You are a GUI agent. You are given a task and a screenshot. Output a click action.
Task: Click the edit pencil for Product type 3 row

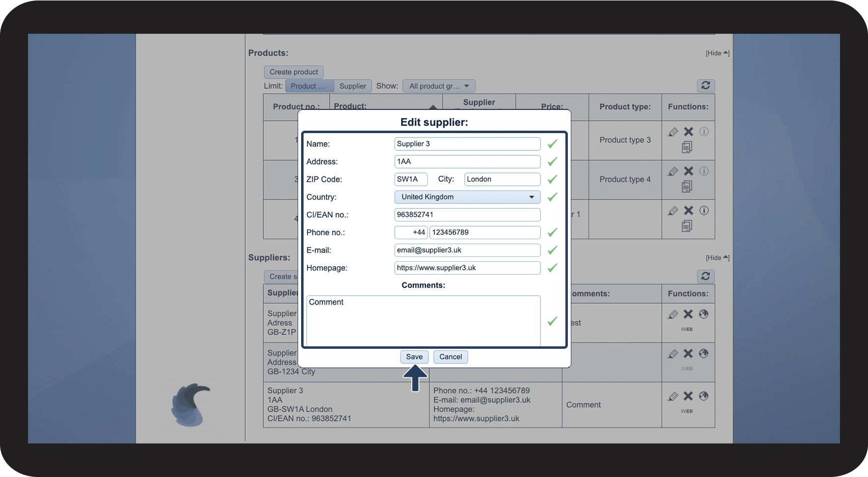[x=673, y=132]
